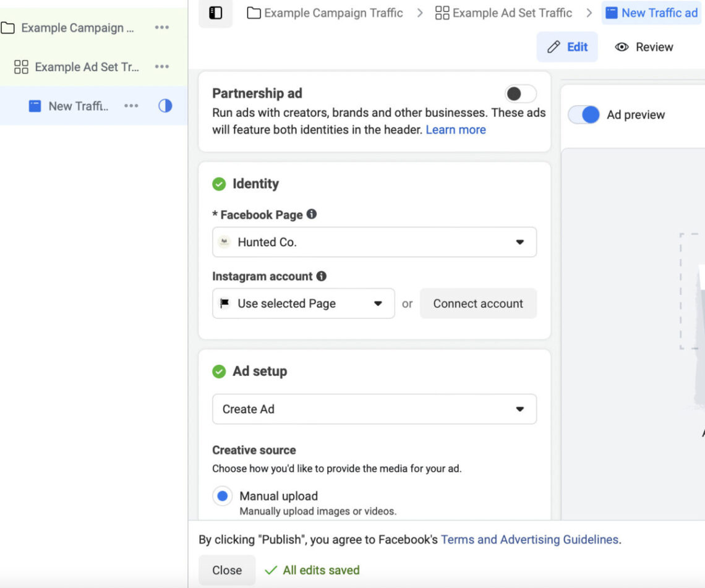
Task: Open the Terms and Advertising Guidelines link
Action: [529, 539]
